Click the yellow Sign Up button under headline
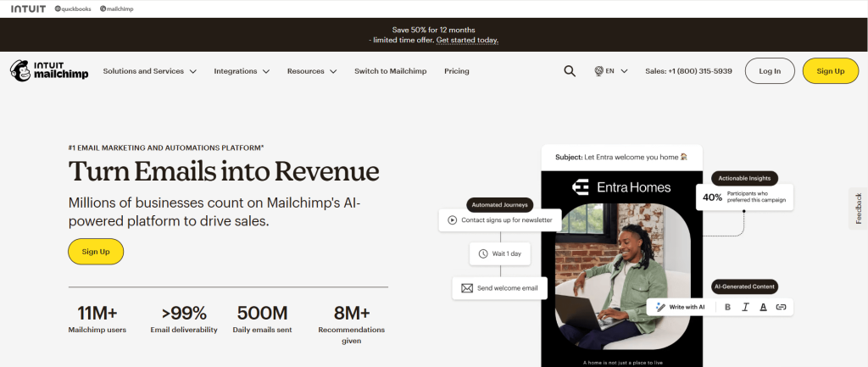 click(96, 252)
